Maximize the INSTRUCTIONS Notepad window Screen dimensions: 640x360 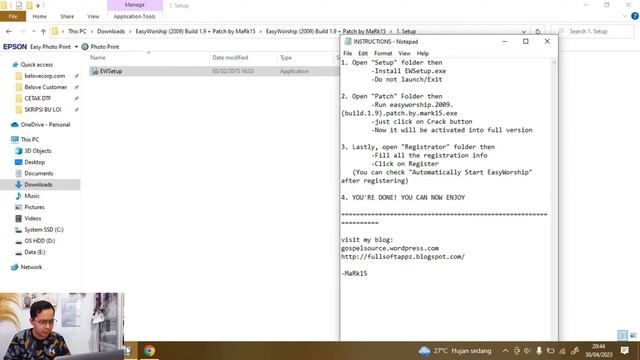pos(526,41)
